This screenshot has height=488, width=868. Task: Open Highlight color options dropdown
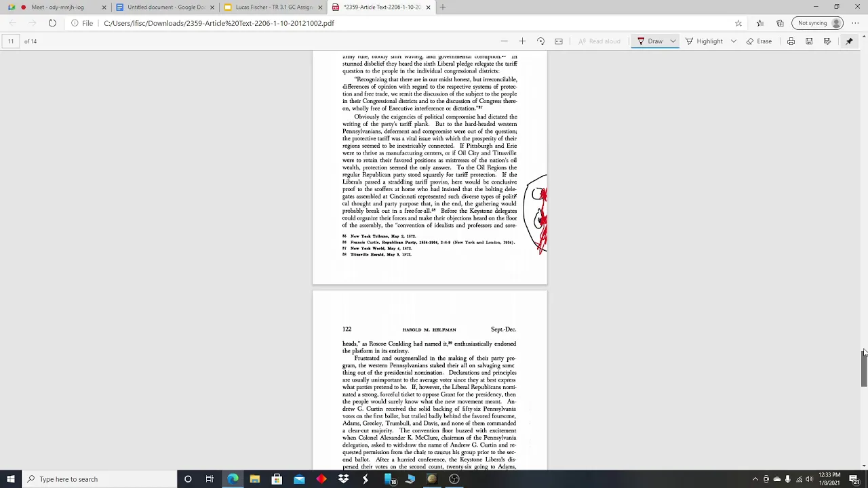click(733, 41)
